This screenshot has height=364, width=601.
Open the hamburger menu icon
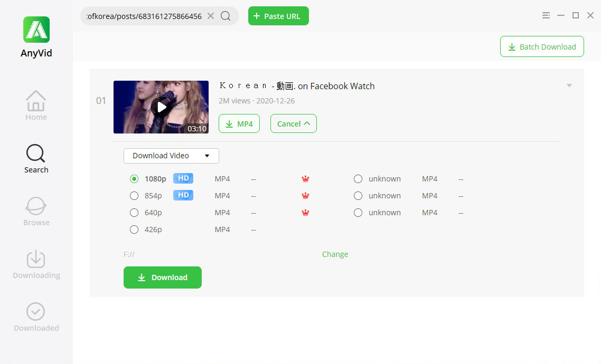[x=546, y=16]
